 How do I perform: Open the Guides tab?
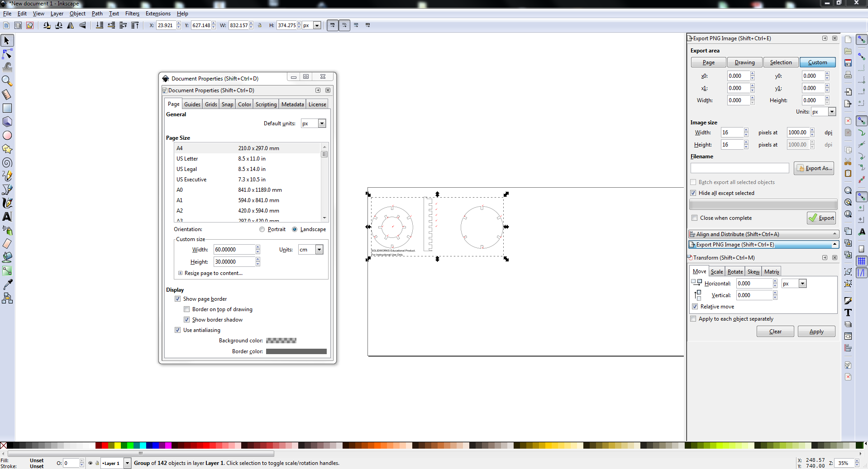point(192,104)
